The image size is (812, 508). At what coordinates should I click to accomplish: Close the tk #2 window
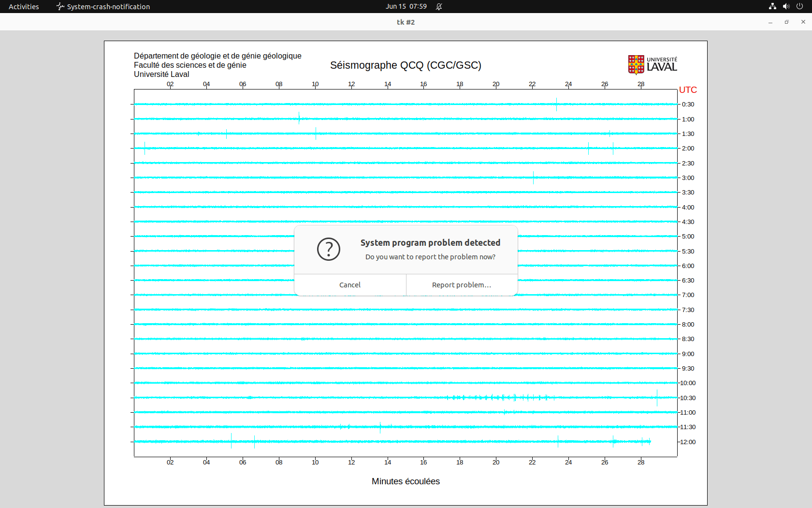(803, 22)
